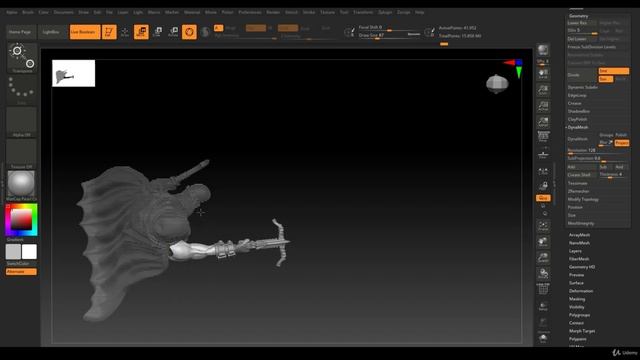Click the Divide button
Screen dimensions: 640x360
[582, 75]
